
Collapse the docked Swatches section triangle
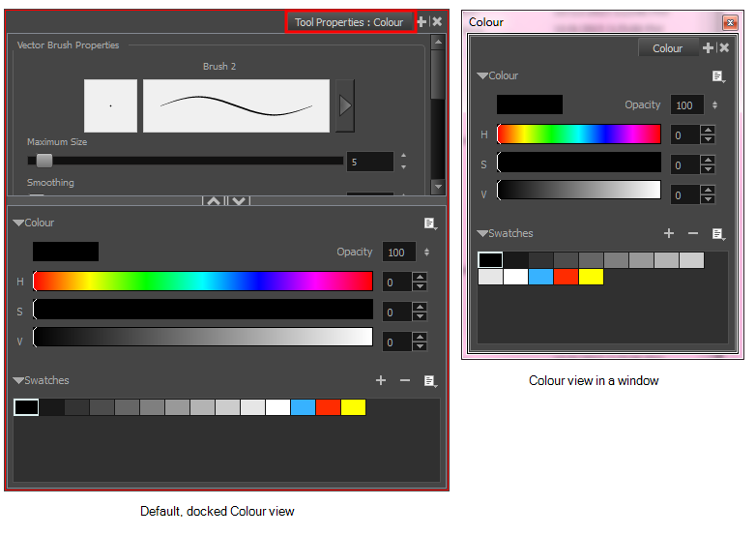(18, 380)
